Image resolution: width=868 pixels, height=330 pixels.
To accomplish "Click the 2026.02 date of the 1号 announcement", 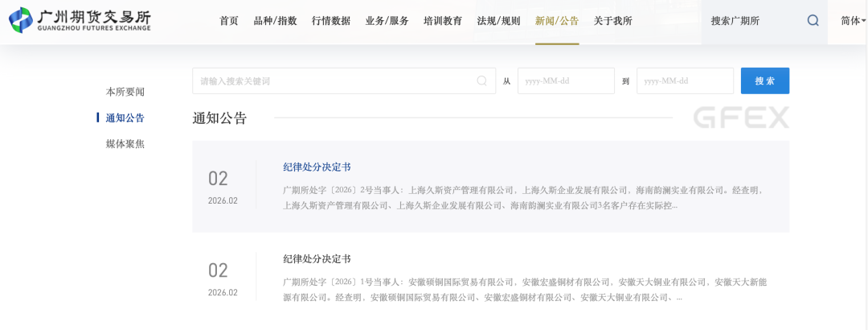I will click(x=223, y=292).
